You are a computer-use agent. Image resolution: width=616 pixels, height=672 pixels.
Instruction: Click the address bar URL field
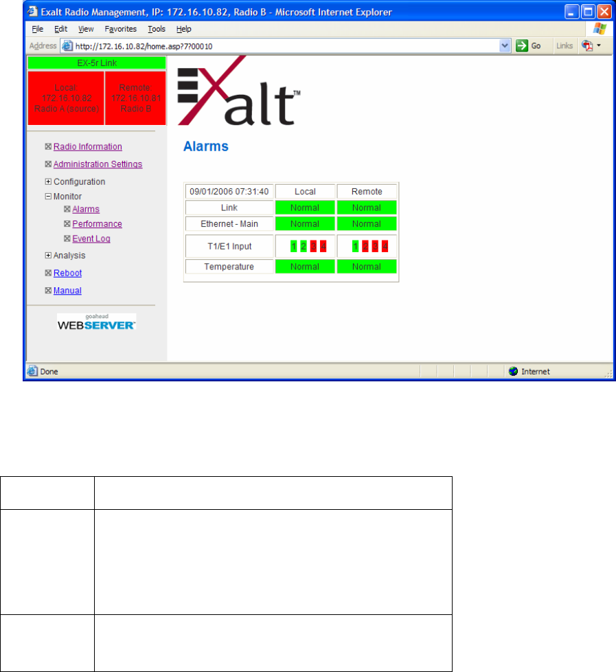pyautogui.click(x=286, y=46)
